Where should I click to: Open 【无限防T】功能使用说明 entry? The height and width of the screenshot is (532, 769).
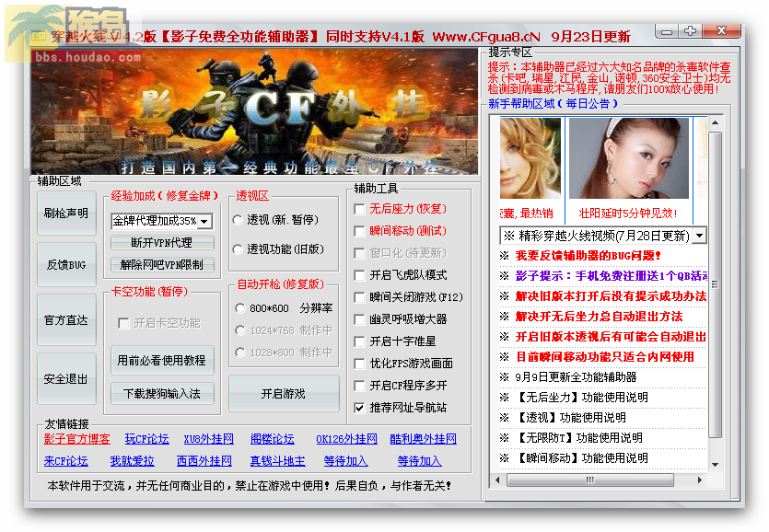[579, 438]
